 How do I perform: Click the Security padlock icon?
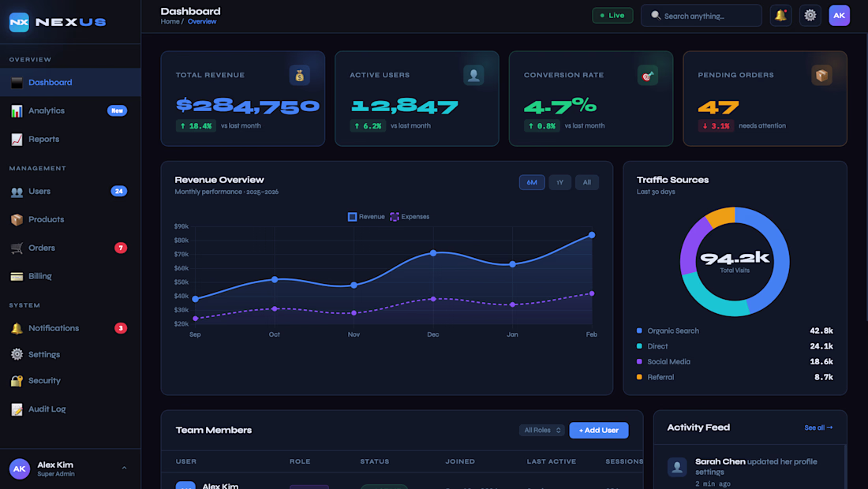(x=17, y=381)
